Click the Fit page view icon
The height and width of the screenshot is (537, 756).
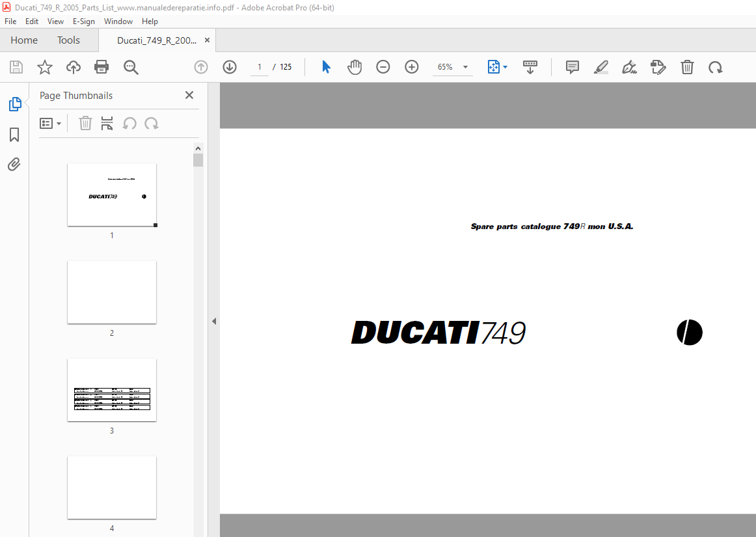[x=493, y=67]
